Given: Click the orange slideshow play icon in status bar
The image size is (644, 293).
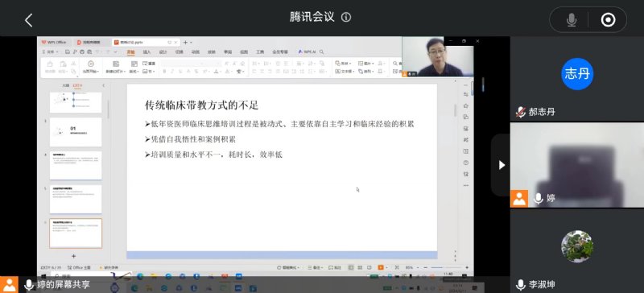Looking at the screenshot, I should (380, 267).
